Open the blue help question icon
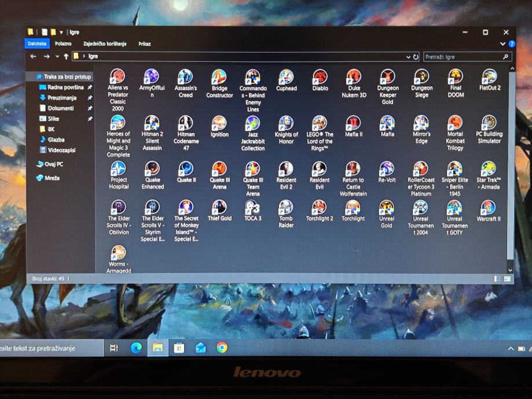The width and height of the screenshot is (532, 399). point(512,44)
